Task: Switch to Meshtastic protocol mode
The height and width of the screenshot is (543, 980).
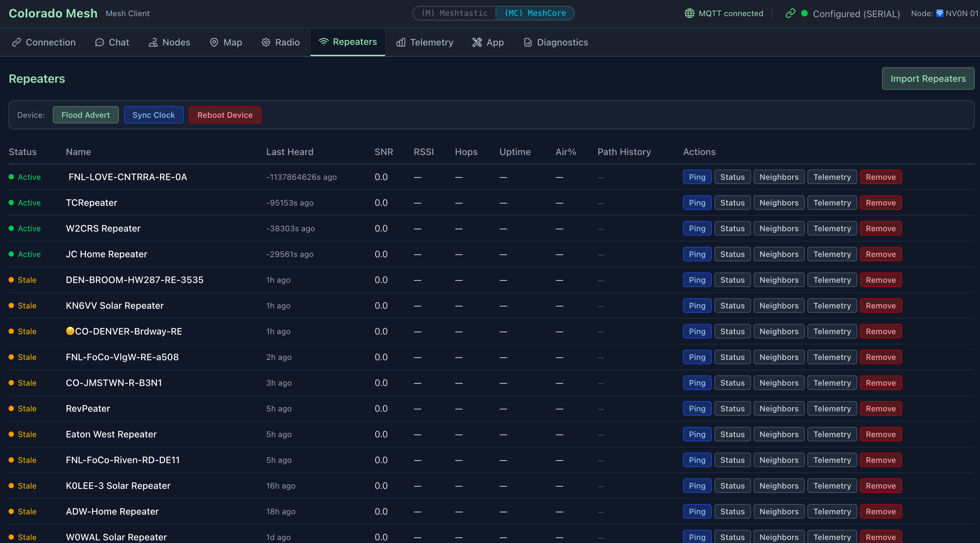Action: tap(455, 13)
